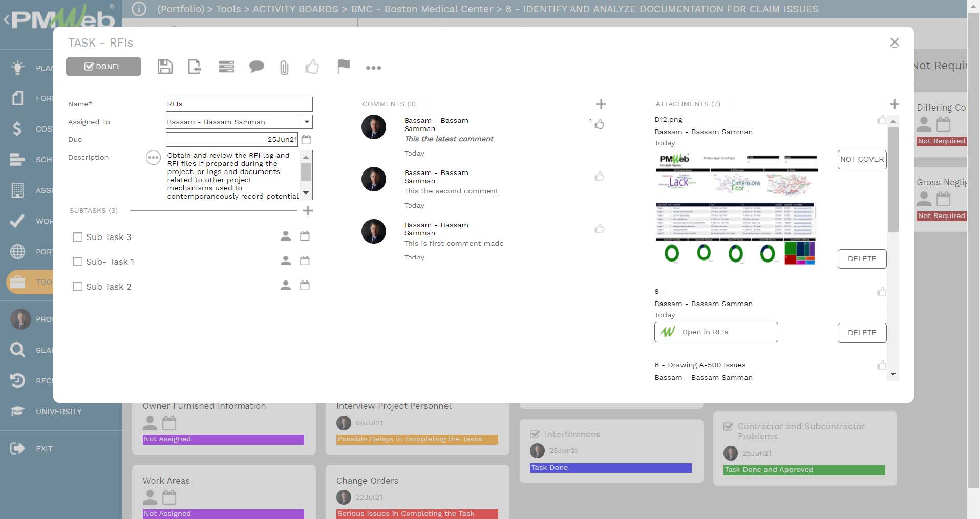This screenshot has height=519, width=980.
Task: Click the calendar icon for Sub Task 3
Action: coord(305,236)
